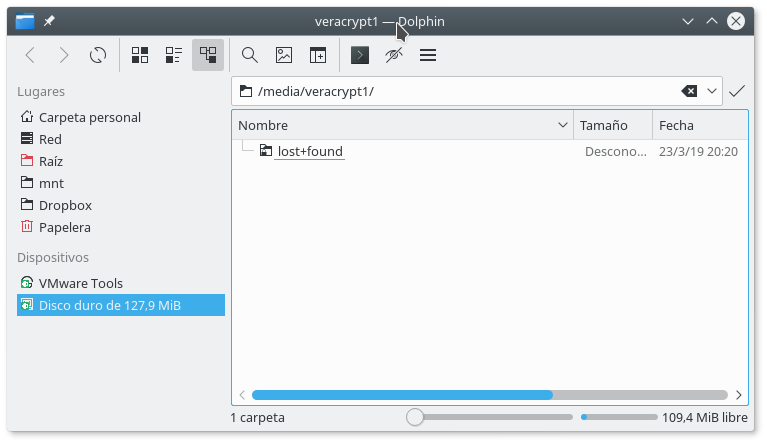Click the refresh/reload toolbar icon

(x=98, y=56)
